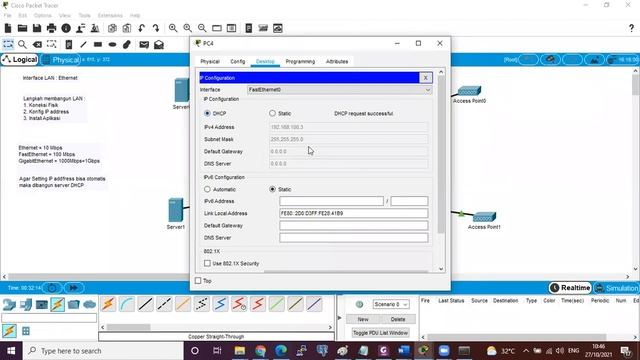Select the Delete tool icon
Viewport: 640px width, 360px height.
(x=37, y=44)
